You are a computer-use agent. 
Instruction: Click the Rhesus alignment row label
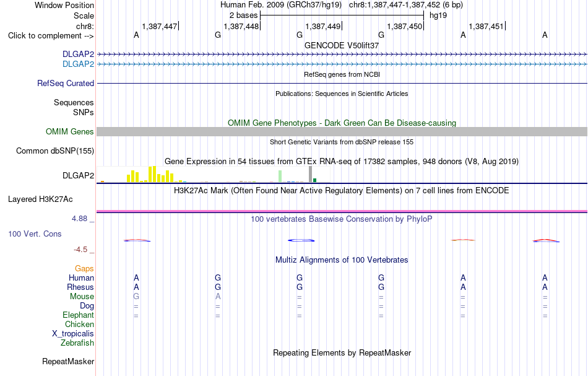(x=80, y=287)
